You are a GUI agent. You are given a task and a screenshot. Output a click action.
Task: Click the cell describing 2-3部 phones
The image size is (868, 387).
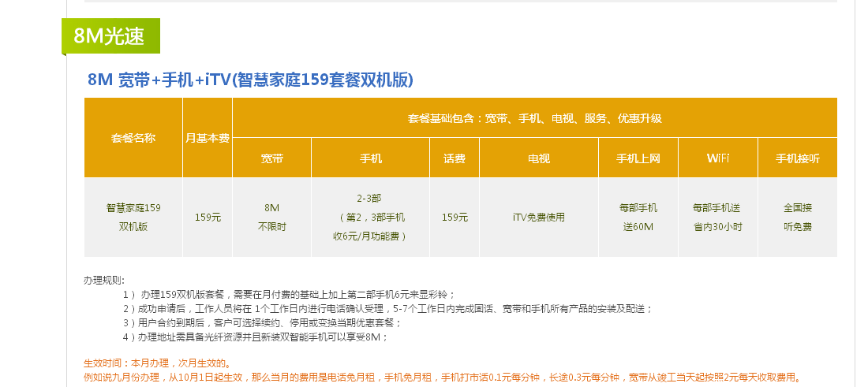pyautogui.click(x=370, y=218)
